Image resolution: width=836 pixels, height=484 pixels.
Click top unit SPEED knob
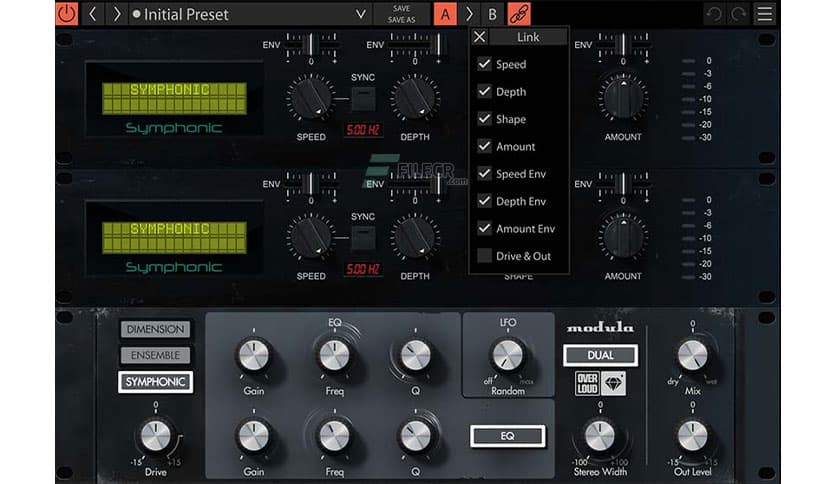click(x=310, y=98)
